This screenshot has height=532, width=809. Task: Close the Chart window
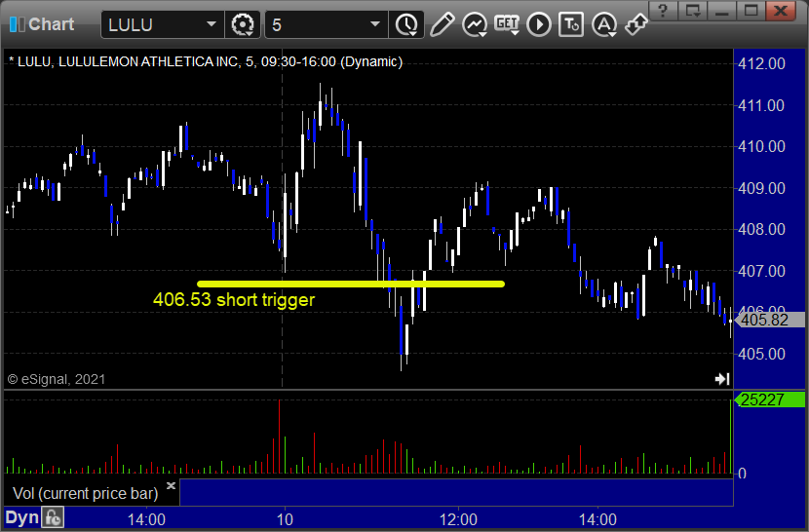point(781,11)
